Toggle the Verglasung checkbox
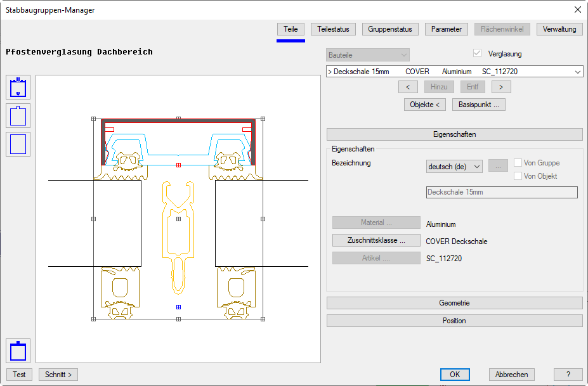The width and height of the screenshot is (588, 386). click(478, 54)
